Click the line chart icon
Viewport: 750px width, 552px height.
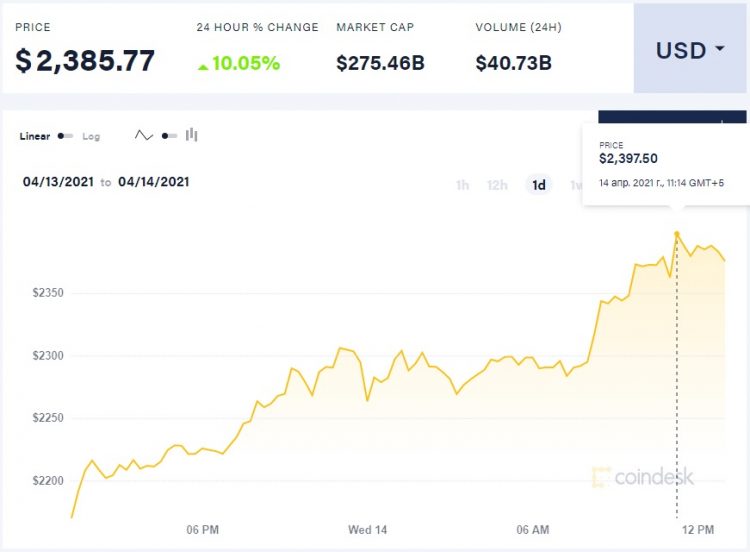[144, 136]
